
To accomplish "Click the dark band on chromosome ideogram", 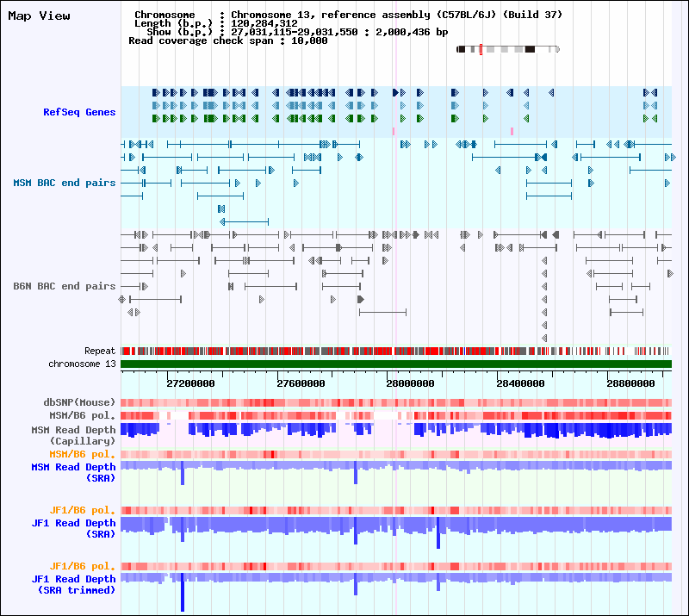I will [x=530, y=49].
